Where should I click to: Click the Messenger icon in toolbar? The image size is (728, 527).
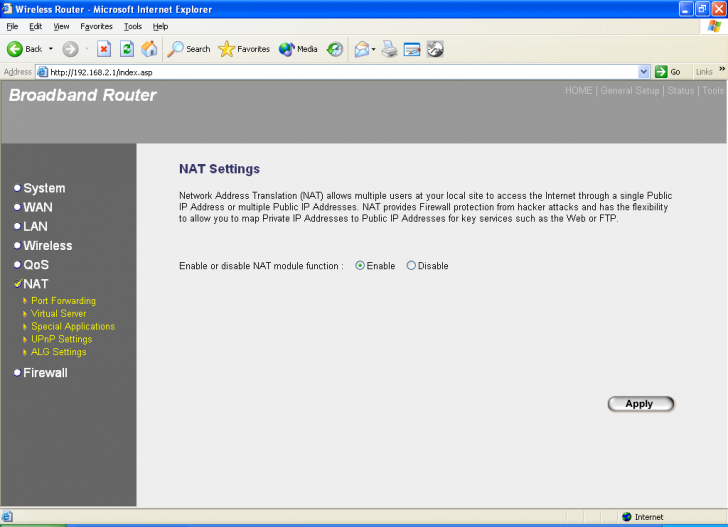[x=435, y=49]
